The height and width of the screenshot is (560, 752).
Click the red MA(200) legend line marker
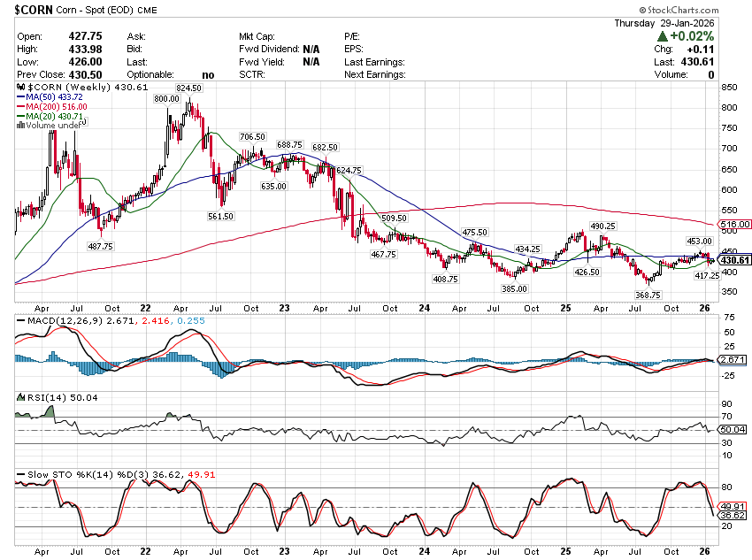tap(20, 107)
